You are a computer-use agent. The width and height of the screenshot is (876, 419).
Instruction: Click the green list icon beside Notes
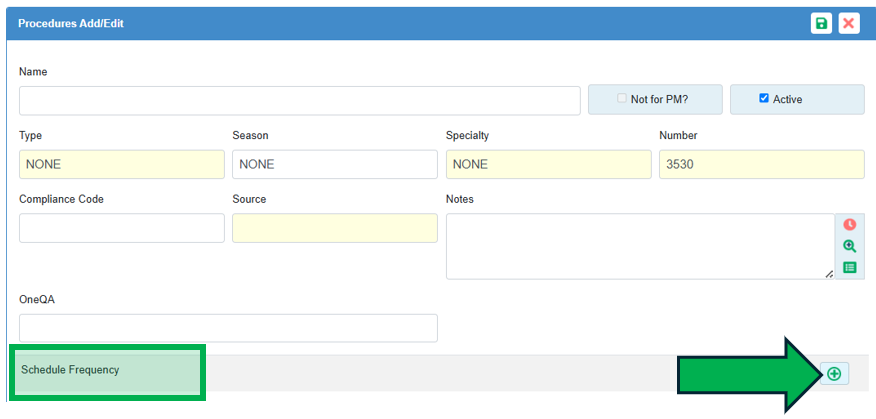[849, 267]
